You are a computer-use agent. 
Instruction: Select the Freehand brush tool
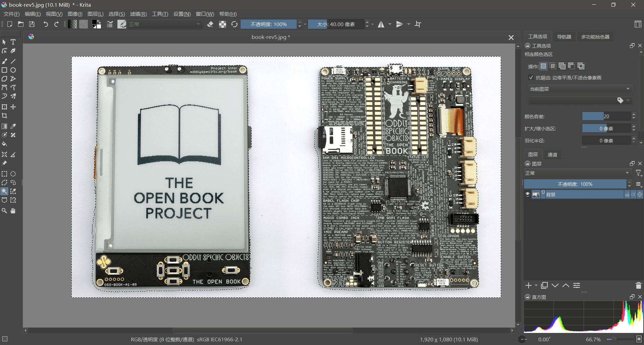coord(4,61)
